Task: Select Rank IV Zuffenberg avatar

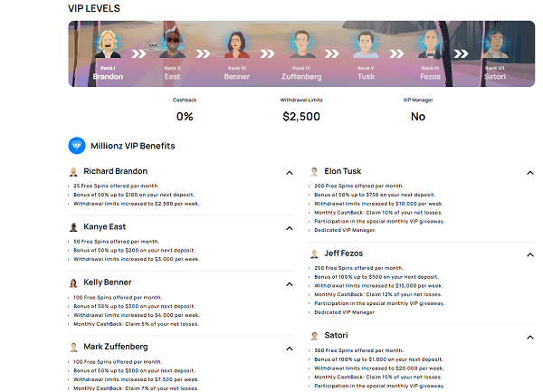Action: pos(301,45)
